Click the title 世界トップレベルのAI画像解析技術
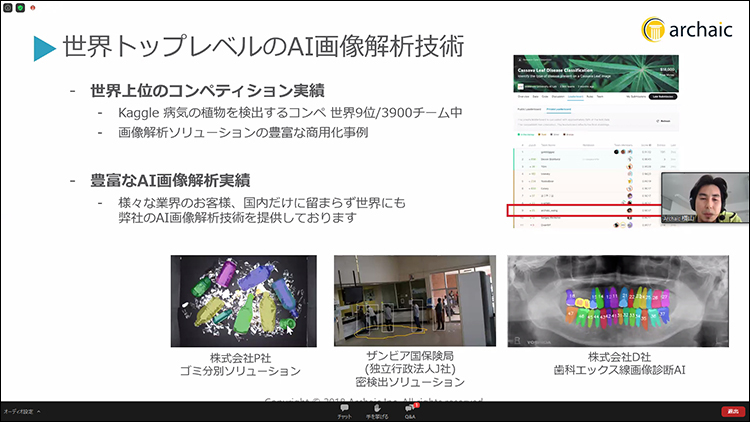Screen dimensions: 750x422 (x=263, y=46)
